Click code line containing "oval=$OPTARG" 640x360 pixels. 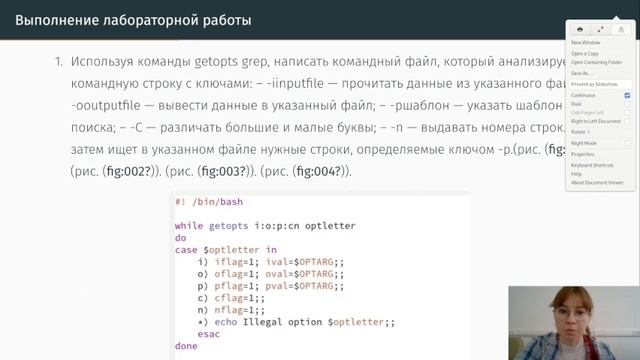[x=271, y=274]
